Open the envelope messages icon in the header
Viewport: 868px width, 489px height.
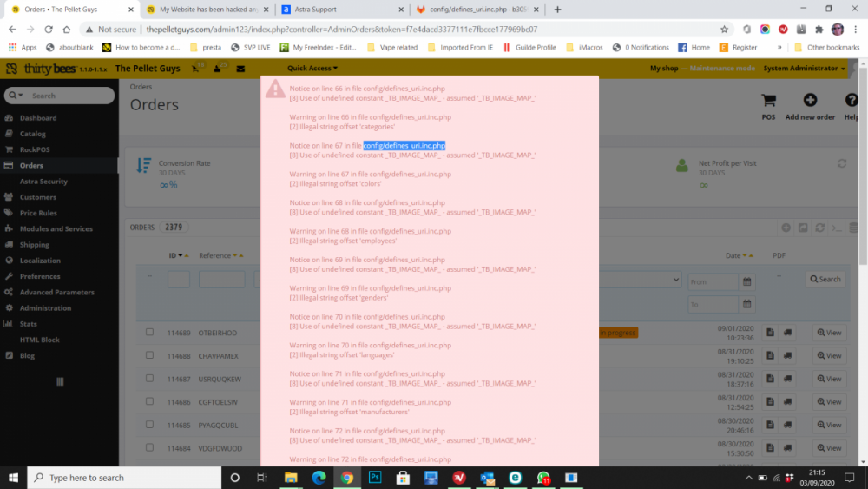(x=240, y=68)
